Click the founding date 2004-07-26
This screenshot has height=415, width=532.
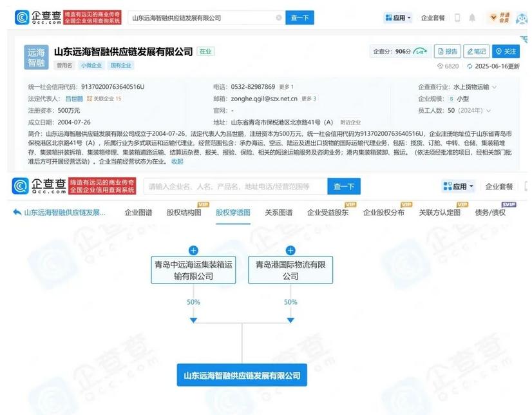point(74,122)
